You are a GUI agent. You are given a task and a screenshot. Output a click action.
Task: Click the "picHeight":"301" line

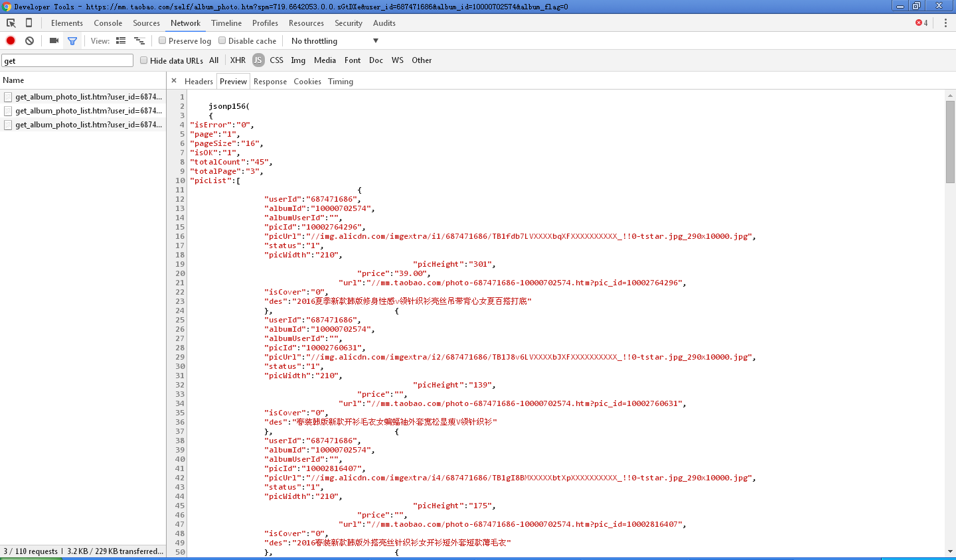454,264
